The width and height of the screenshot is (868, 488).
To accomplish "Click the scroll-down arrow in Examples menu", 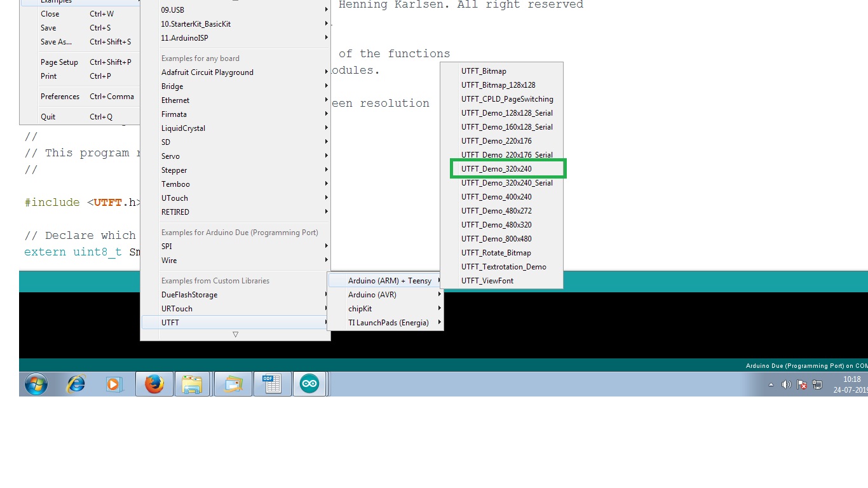I will [x=235, y=334].
